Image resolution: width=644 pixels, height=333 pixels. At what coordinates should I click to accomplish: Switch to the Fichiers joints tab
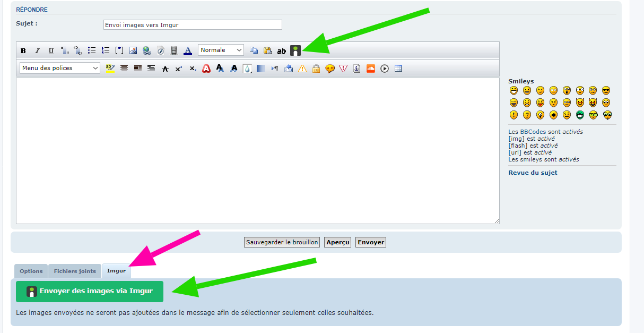tap(75, 271)
